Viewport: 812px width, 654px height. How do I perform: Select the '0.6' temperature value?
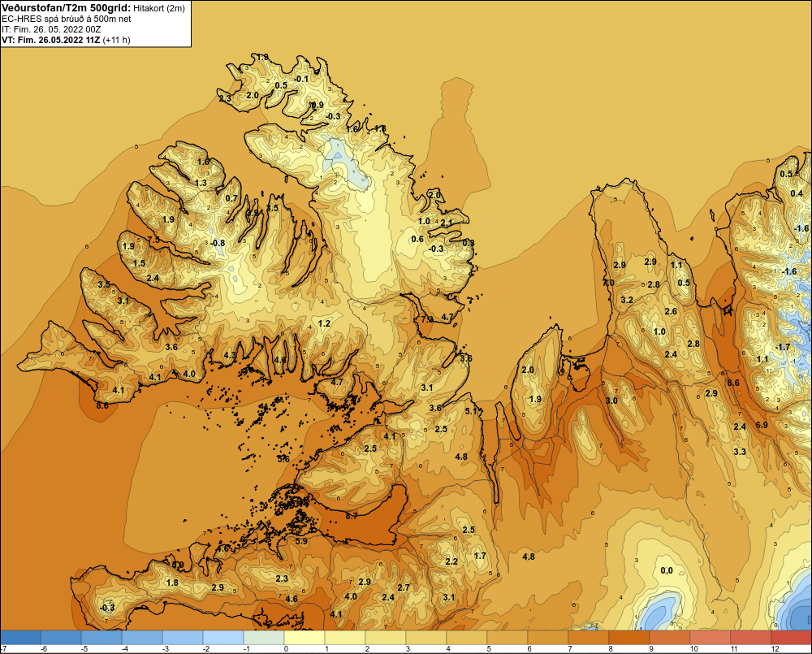(417, 239)
